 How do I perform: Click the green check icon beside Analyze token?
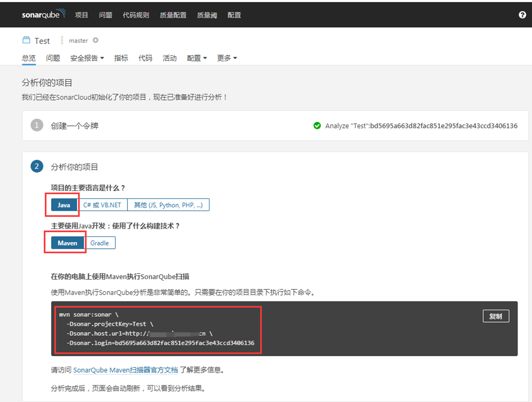pos(317,126)
